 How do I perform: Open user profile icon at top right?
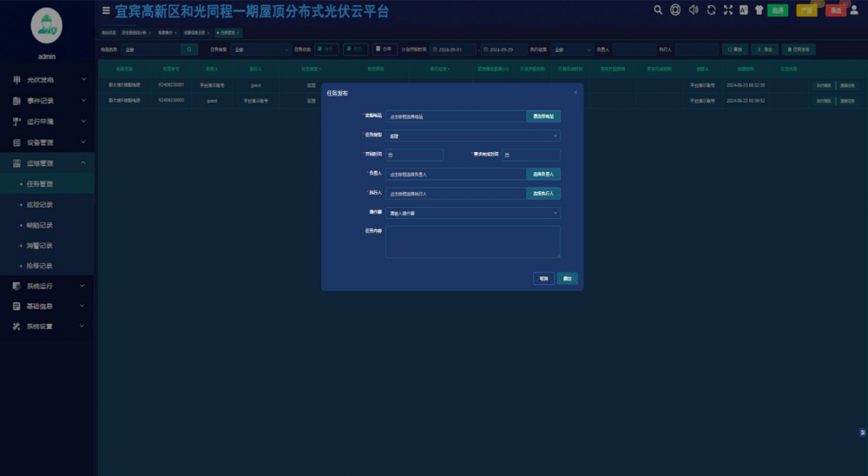854,10
